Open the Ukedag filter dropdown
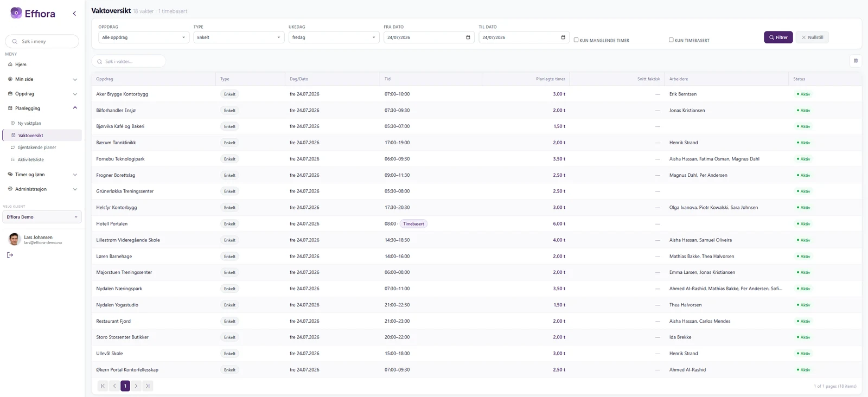The image size is (868, 397). (334, 37)
